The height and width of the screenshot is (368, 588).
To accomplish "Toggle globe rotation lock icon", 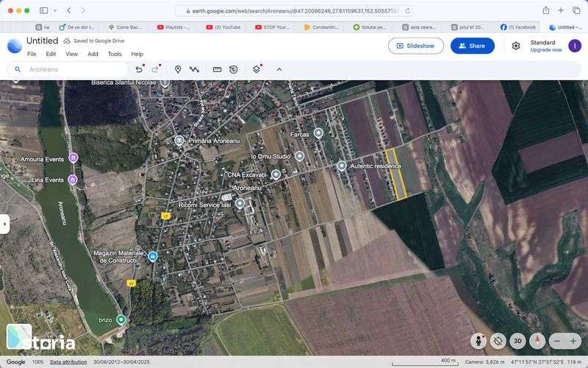I will click(498, 341).
